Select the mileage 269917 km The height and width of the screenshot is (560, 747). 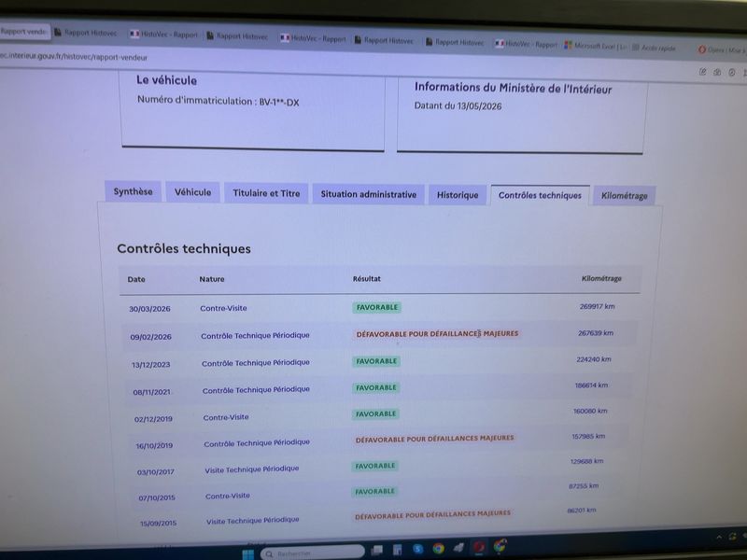[x=597, y=306]
